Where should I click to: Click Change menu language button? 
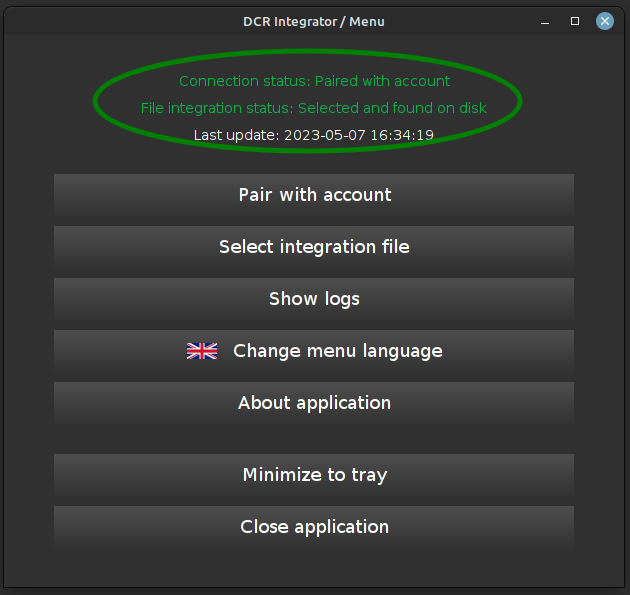[x=314, y=351]
